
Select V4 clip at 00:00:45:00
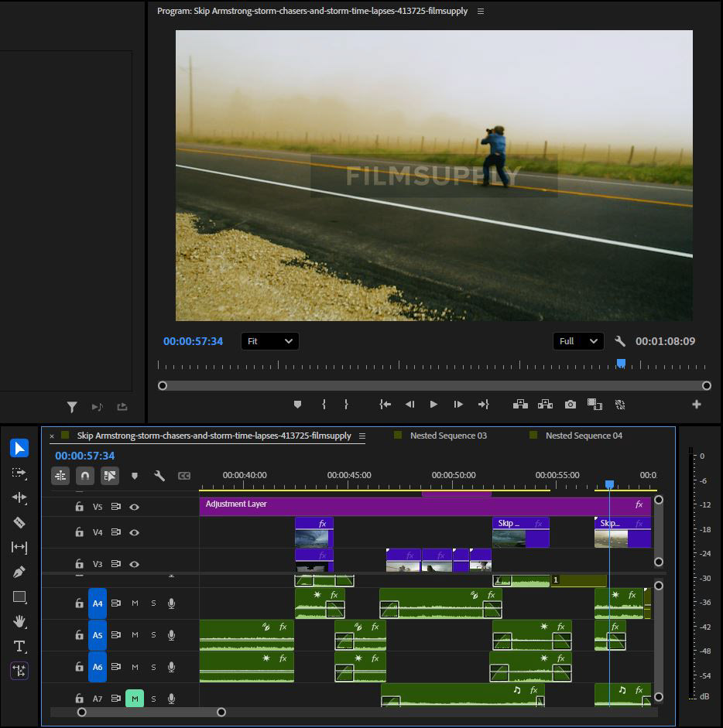coord(314,532)
